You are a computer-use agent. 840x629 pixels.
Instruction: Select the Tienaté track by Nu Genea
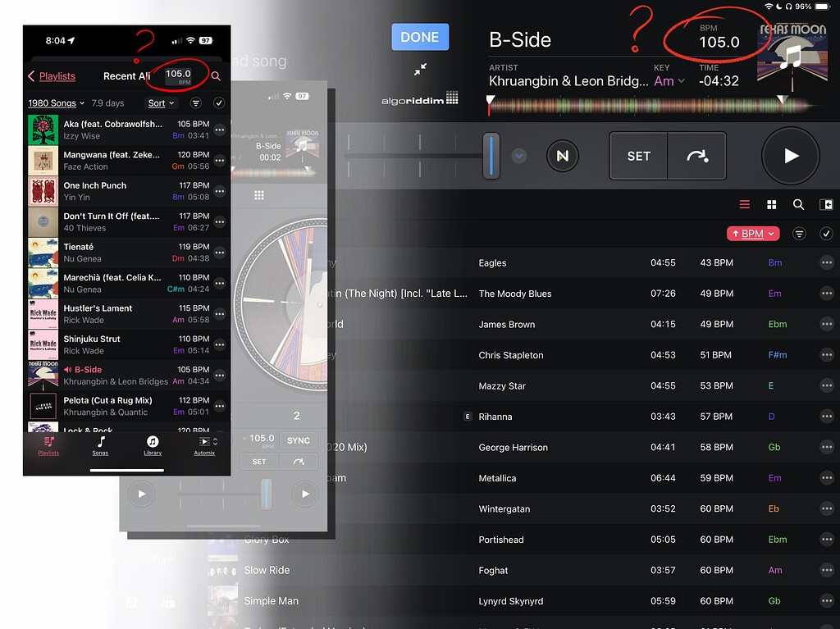coord(127,253)
